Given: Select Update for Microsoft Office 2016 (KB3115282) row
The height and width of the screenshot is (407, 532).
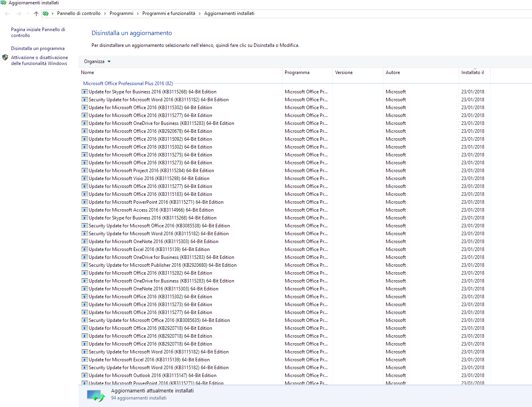Looking at the screenshot, I should point(284,273).
